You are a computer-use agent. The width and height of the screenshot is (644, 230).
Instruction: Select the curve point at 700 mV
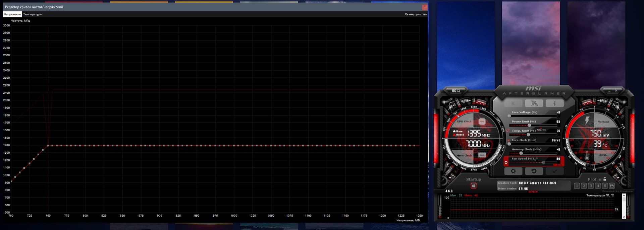pos(11,181)
